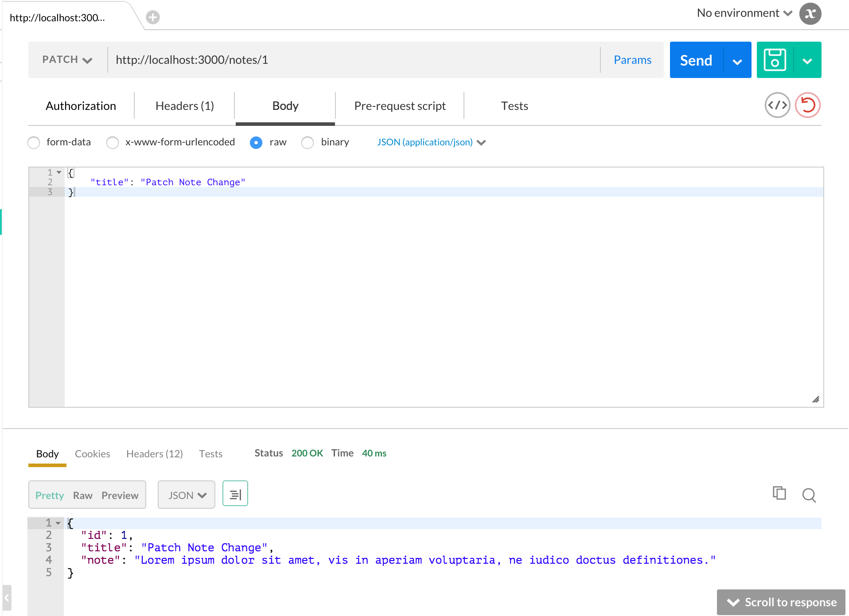Open the response Cookies tab
Screen dimensions: 849x616
(x=92, y=453)
